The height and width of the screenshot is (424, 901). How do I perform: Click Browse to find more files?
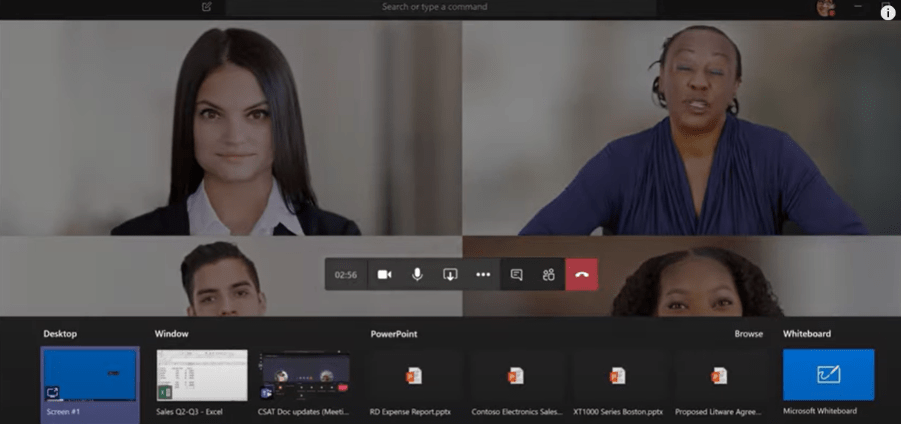tap(749, 334)
